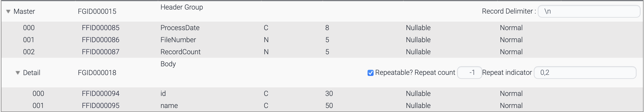Click the Repeat indicator input field

[x=585, y=73]
